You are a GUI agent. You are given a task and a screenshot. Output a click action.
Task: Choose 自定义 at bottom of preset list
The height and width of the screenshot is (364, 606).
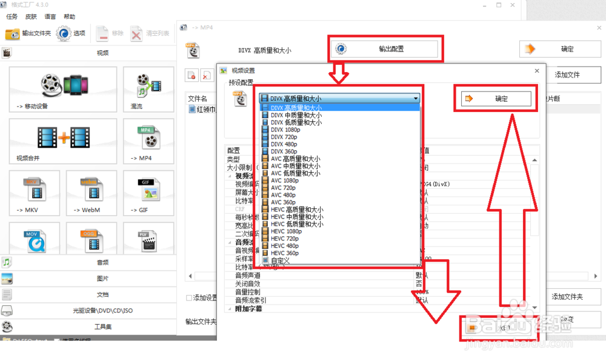click(x=279, y=260)
